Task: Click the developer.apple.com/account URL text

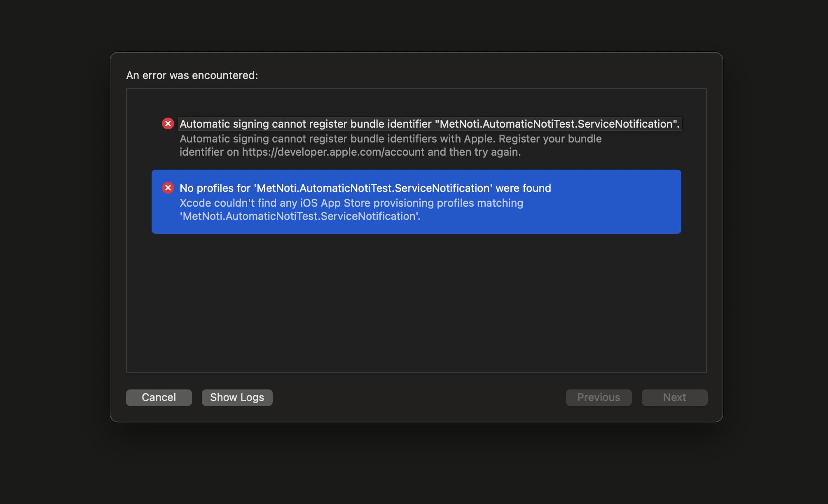Action: (333, 152)
